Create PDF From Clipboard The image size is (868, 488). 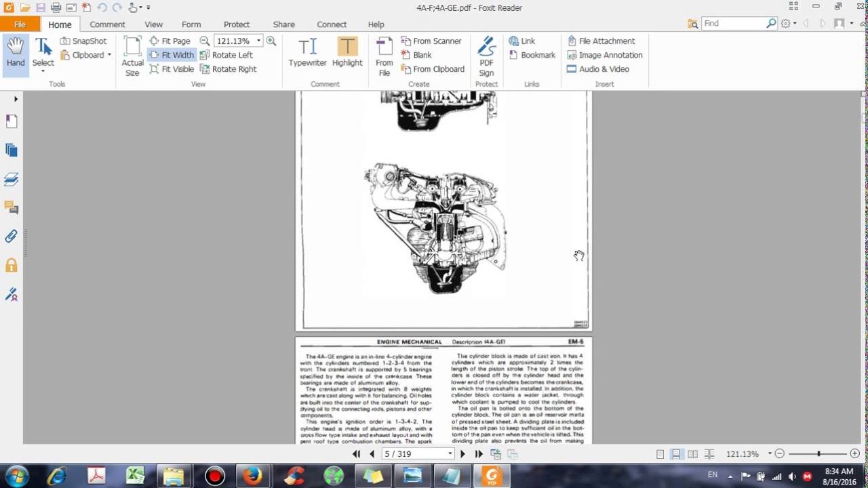[x=433, y=69]
